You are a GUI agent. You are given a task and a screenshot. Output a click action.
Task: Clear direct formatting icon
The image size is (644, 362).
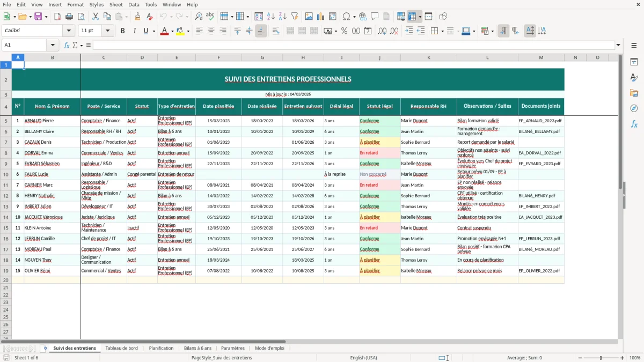click(x=149, y=17)
